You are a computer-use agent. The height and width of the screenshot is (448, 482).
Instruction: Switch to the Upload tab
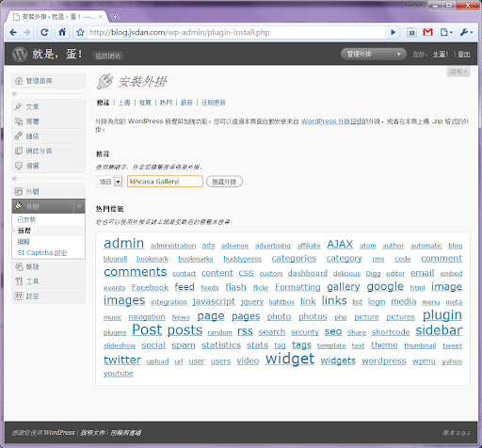point(124,103)
